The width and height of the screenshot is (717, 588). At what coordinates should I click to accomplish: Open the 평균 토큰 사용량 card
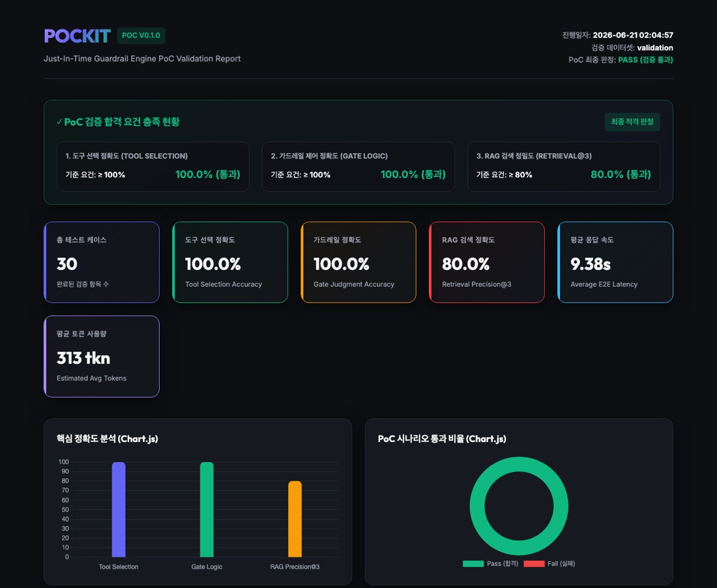pyautogui.click(x=102, y=357)
